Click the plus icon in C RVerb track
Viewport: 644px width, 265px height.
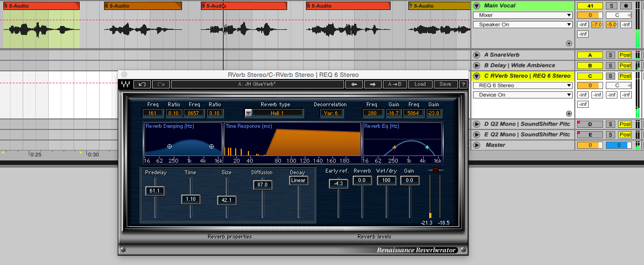(x=569, y=113)
